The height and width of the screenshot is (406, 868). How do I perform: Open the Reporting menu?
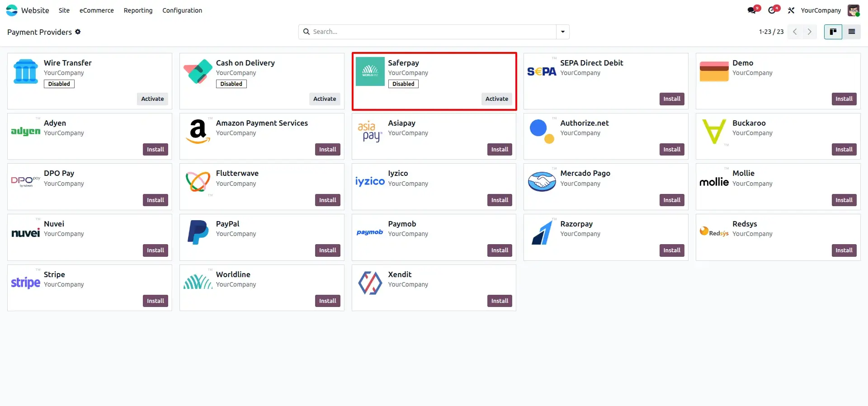click(138, 10)
